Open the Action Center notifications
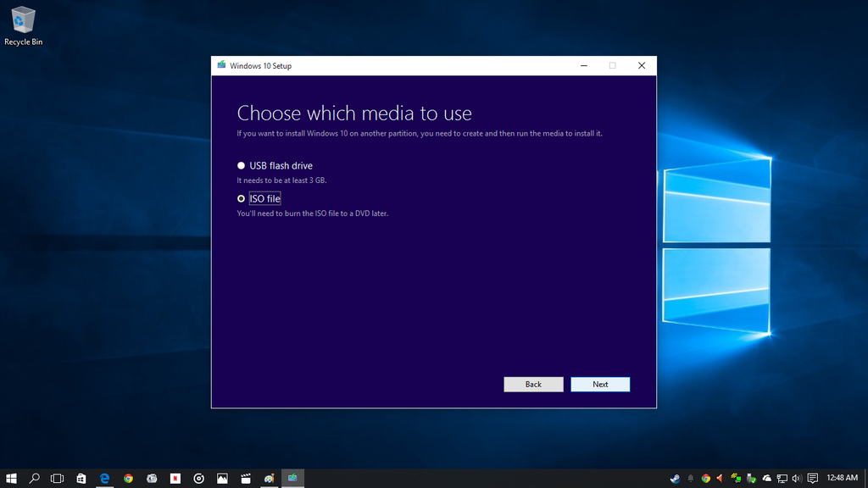The height and width of the screenshot is (488, 868). point(813,478)
